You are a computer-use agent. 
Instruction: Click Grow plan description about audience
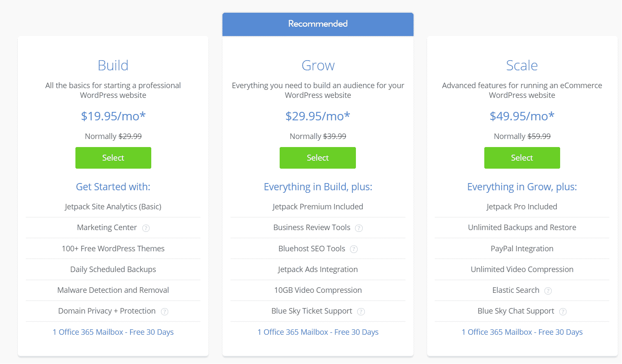pyautogui.click(x=318, y=90)
